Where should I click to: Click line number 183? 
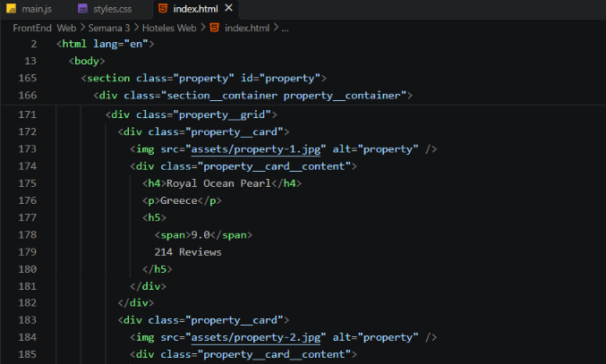coord(28,320)
